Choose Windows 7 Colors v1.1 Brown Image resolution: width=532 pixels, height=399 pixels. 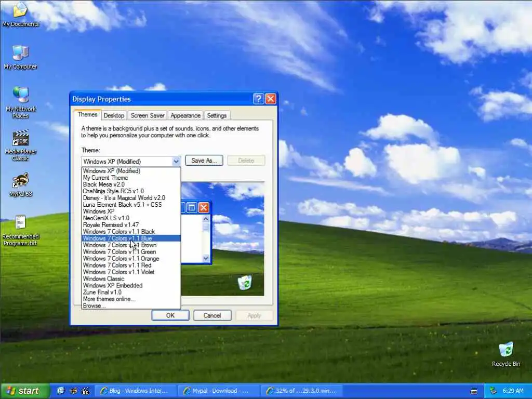pyautogui.click(x=131, y=245)
